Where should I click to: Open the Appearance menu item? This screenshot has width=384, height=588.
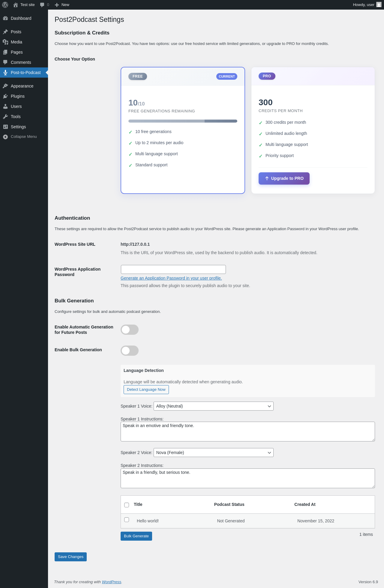point(22,86)
